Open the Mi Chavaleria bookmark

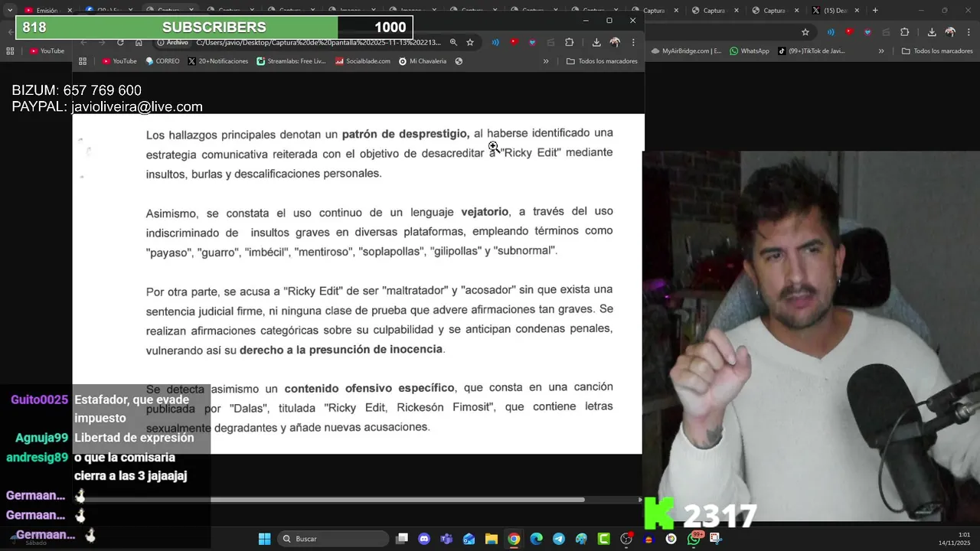pyautogui.click(x=423, y=61)
